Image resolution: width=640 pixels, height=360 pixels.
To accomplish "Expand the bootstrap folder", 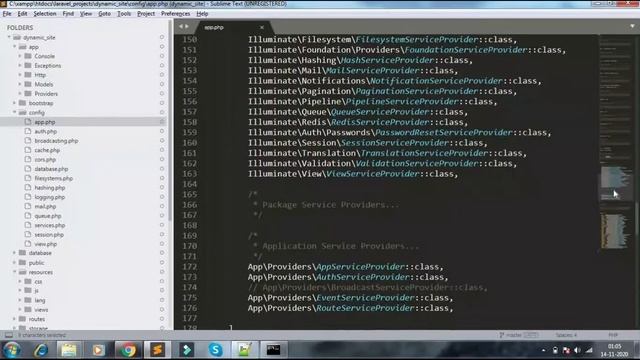I will pyautogui.click(x=15, y=103).
